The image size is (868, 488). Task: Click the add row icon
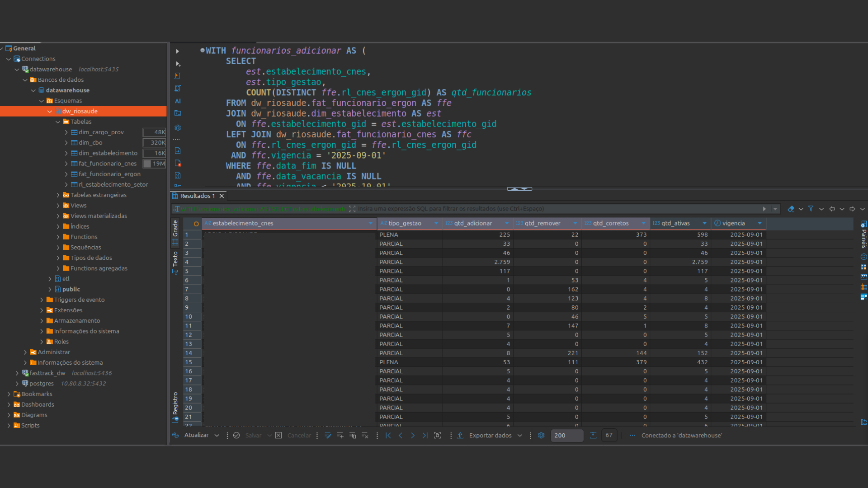coord(340,436)
